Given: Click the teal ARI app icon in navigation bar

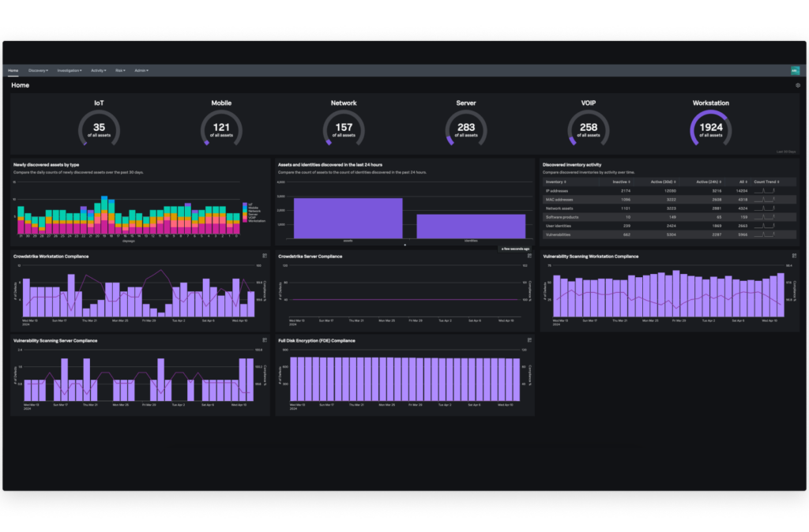Looking at the screenshot, I should coord(796,69).
